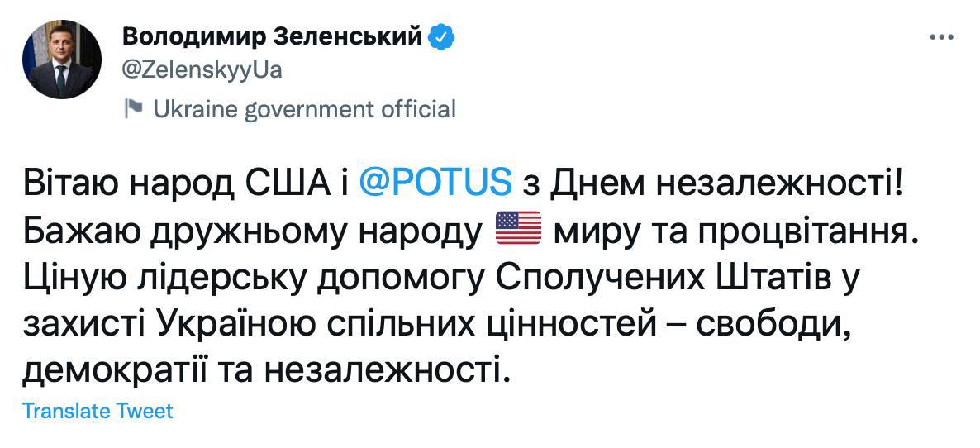Open Zelenskyy's profile avatar photo

click(x=61, y=60)
